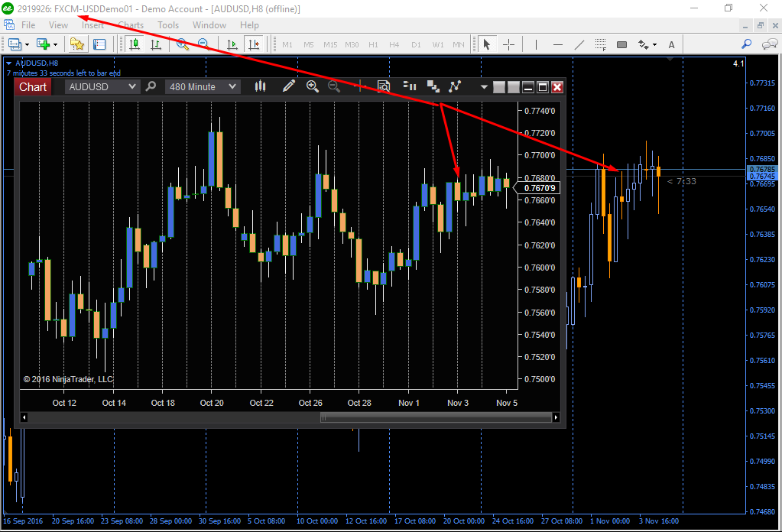Toggle Auto Scroll in MetaTrader toolbar
The width and height of the screenshot is (782, 532).
pyautogui.click(x=232, y=44)
